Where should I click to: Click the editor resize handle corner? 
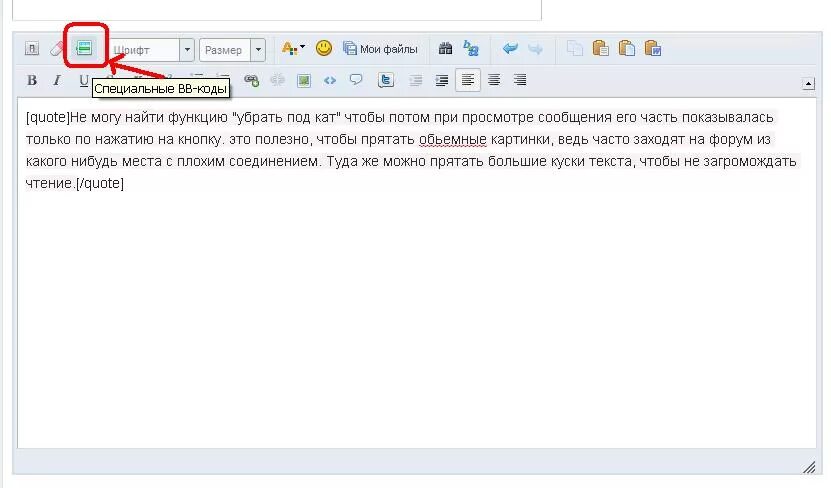(x=809, y=467)
